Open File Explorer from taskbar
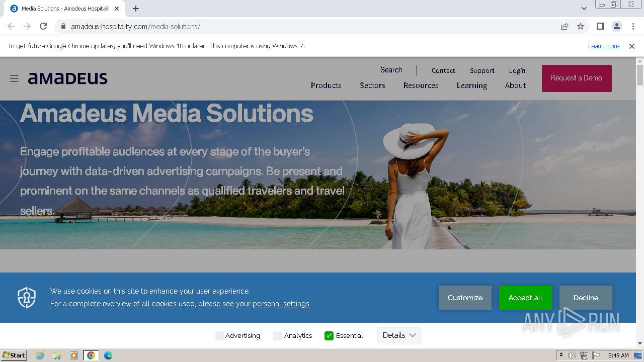644x362 pixels. tap(57, 355)
